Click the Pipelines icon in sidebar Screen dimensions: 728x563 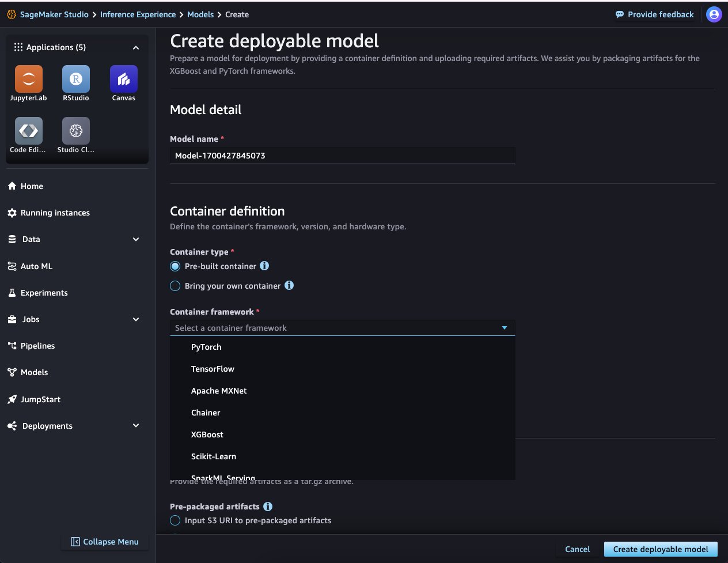click(12, 346)
